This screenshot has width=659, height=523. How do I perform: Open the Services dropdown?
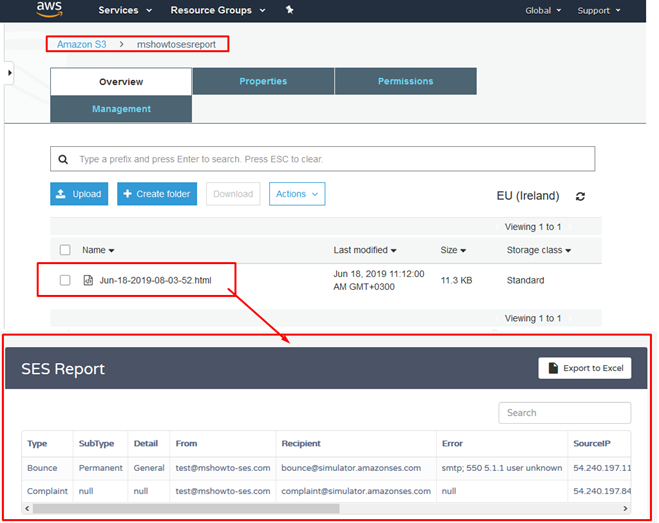(125, 10)
